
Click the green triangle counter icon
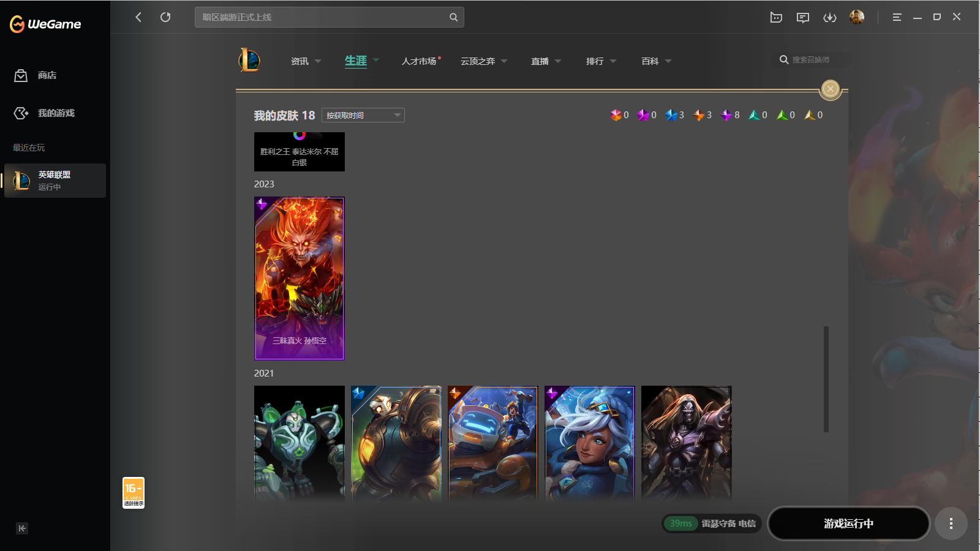coord(782,115)
